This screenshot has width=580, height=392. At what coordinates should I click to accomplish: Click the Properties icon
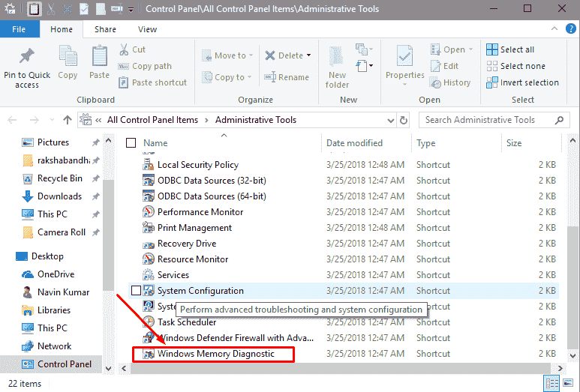coord(404,55)
